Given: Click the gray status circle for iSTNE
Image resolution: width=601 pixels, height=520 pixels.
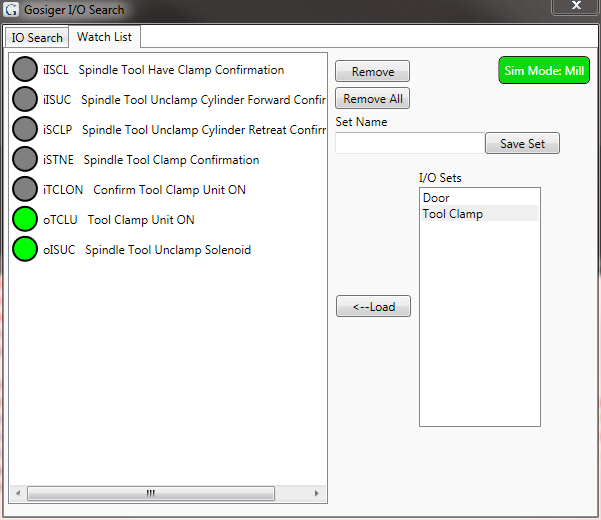Looking at the screenshot, I should [x=25, y=160].
